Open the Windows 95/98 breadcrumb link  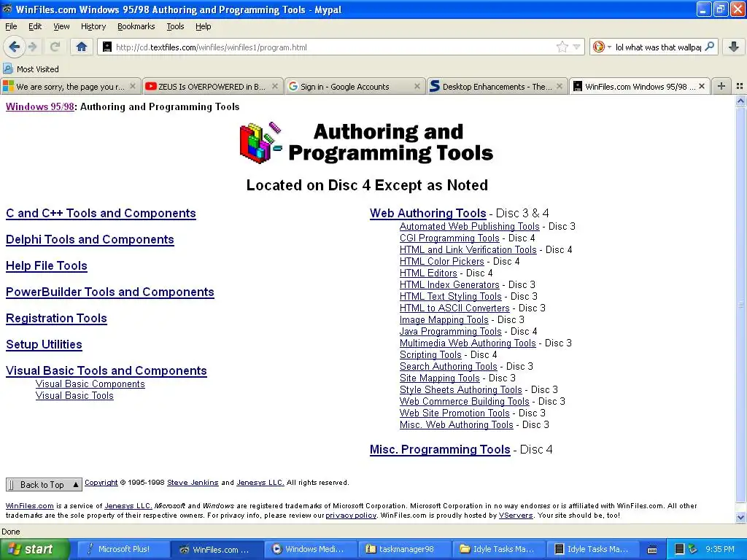click(x=39, y=106)
